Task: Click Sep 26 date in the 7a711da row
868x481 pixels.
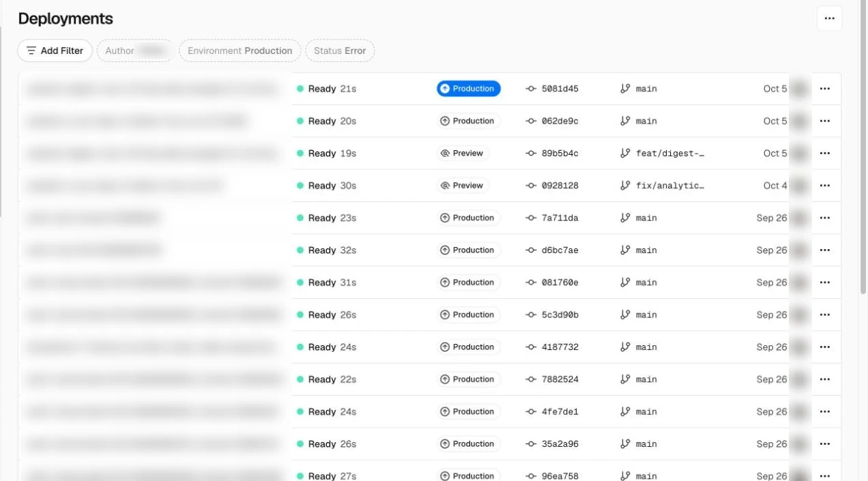Action: coord(772,218)
